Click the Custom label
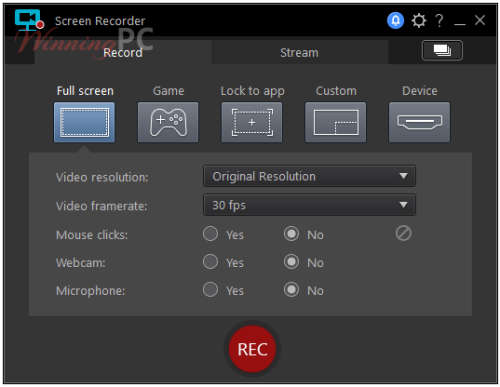This screenshot has height=387, width=500. pos(336,91)
